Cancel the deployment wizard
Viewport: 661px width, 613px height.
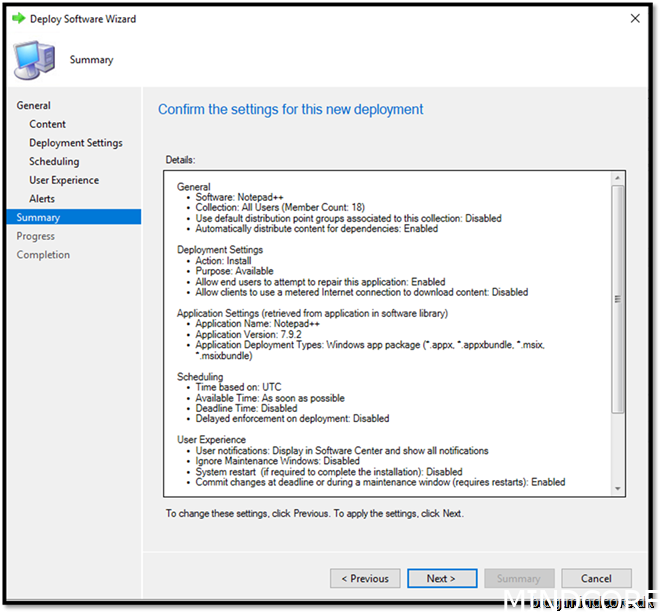pyautogui.click(x=596, y=578)
